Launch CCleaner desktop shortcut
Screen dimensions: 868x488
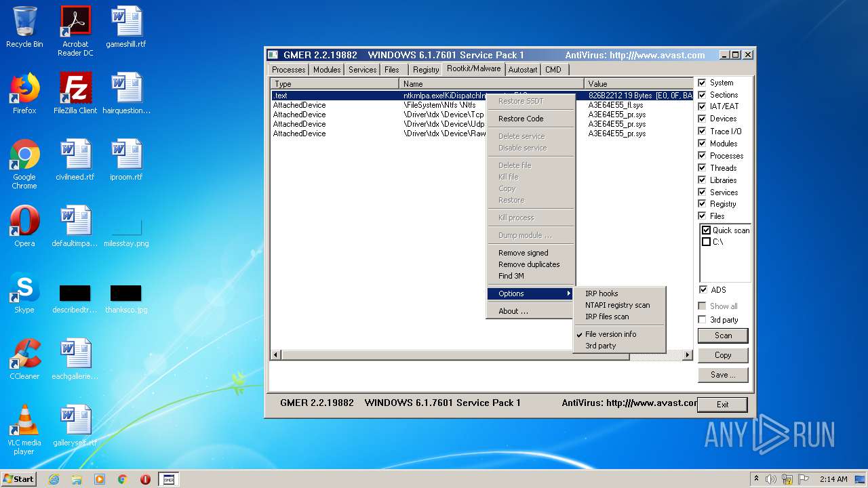click(x=24, y=359)
